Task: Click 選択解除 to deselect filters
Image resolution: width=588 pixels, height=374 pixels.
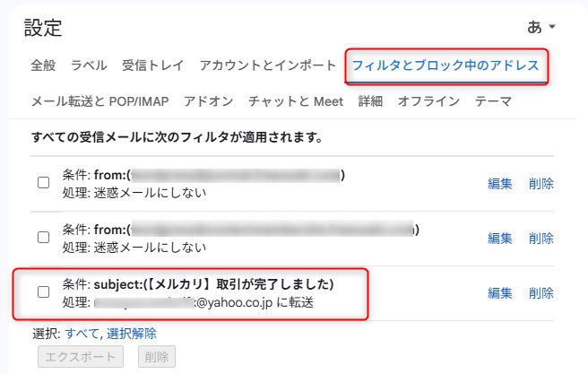Action: pyautogui.click(x=131, y=334)
